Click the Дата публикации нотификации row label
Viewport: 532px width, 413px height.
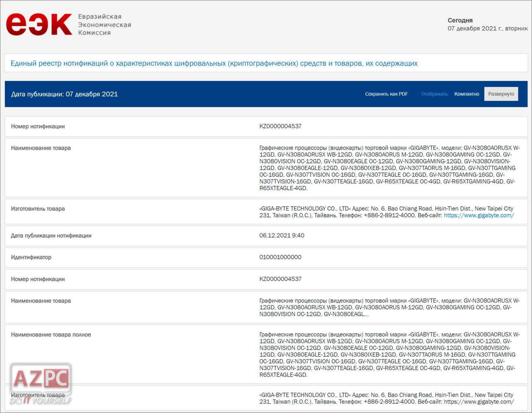[51, 235]
